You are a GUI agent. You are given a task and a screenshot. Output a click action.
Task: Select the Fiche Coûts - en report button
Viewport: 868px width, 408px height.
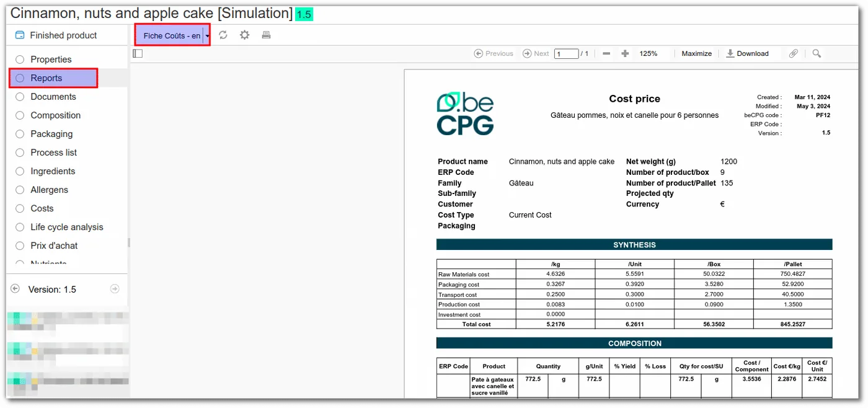tap(172, 36)
